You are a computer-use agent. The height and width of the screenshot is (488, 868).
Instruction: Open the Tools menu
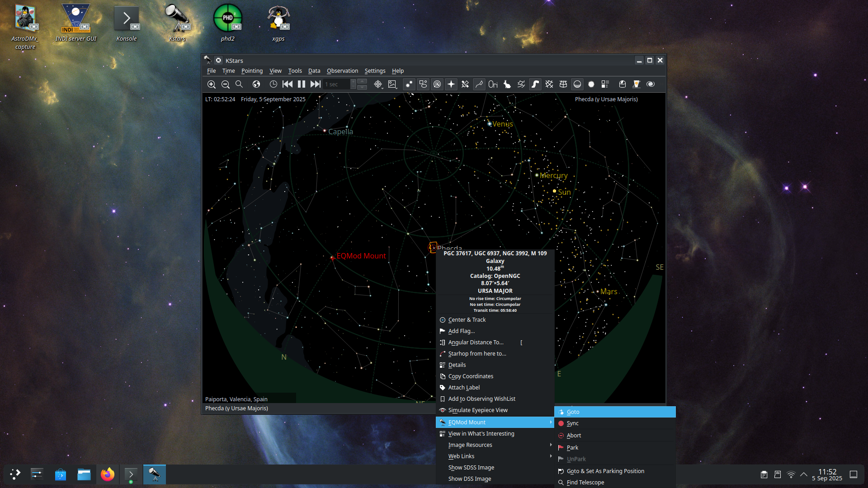point(295,71)
